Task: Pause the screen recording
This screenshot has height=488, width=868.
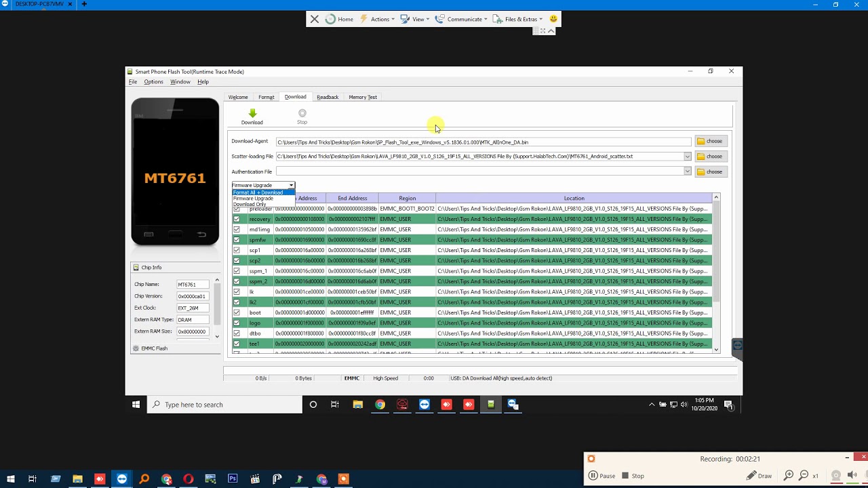Action: coord(602,476)
